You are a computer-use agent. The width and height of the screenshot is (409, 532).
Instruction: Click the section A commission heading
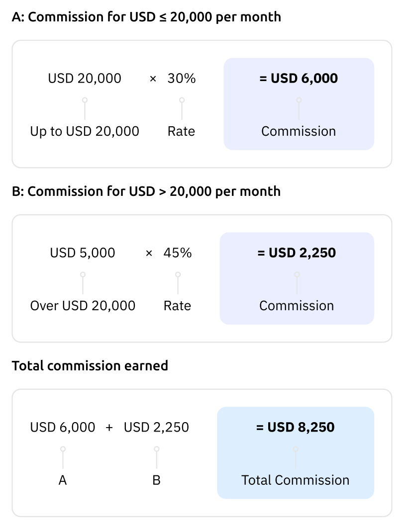(146, 17)
